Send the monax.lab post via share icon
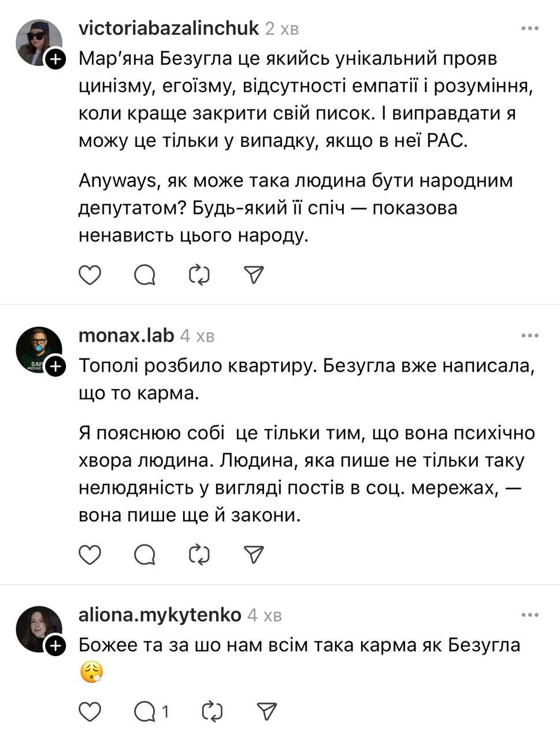 pyautogui.click(x=254, y=554)
